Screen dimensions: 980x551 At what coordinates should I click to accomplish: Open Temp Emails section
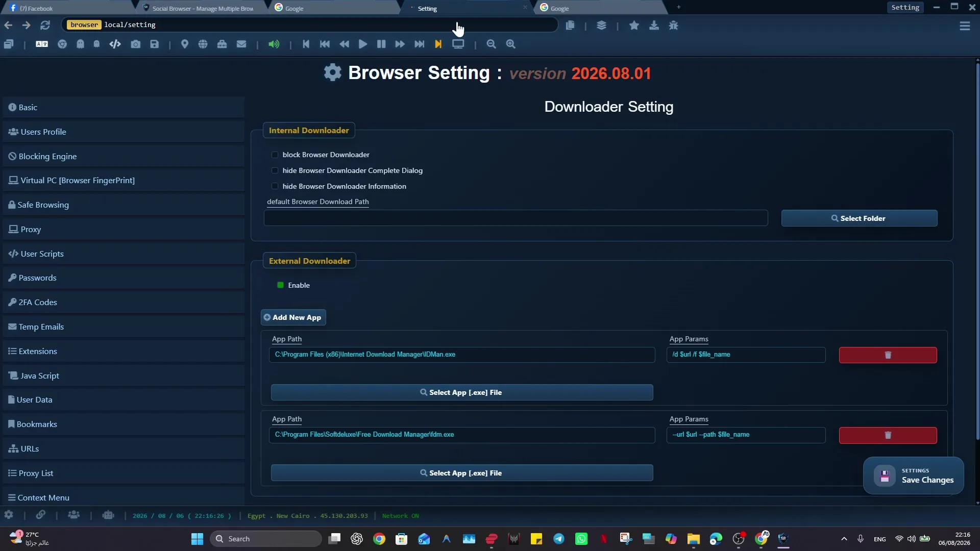pyautogui.click(x=124, y=327)
